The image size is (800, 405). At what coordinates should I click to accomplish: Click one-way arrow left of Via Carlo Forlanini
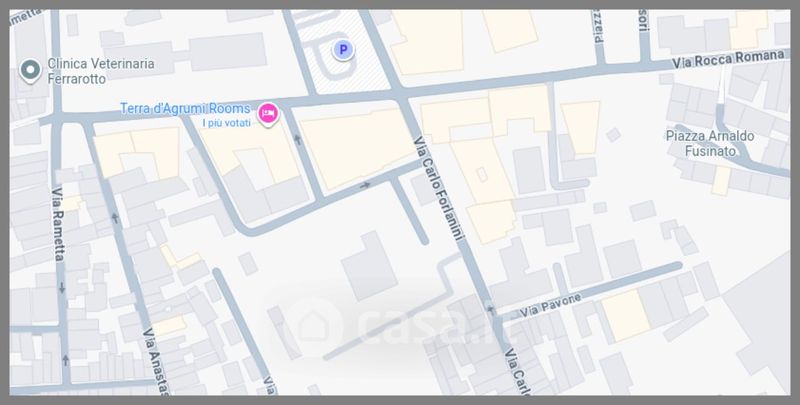pos(365,185)
